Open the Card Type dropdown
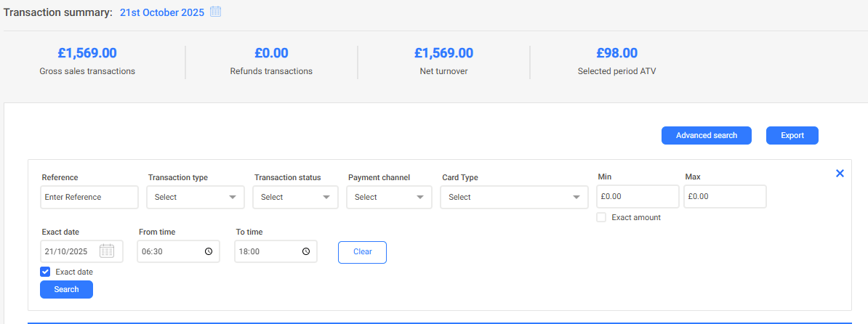This screenshot has height=324, width=868. (513, 197)
